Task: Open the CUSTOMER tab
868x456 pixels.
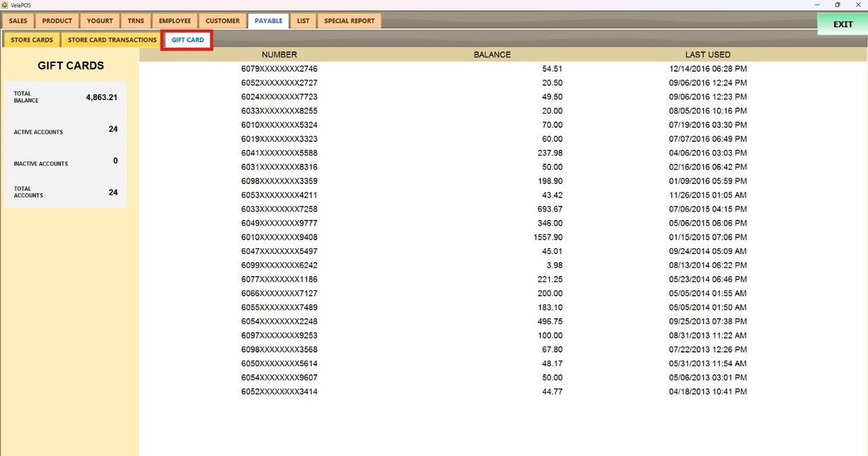Action: (x=223, y=21)
